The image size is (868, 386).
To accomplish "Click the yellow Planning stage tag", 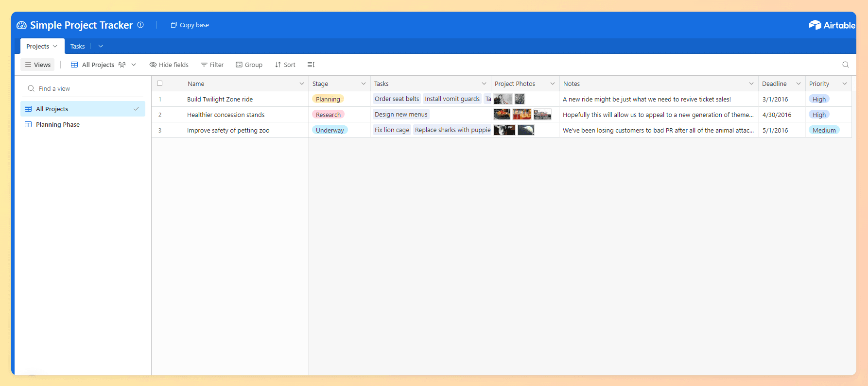I will click(328, 99).
